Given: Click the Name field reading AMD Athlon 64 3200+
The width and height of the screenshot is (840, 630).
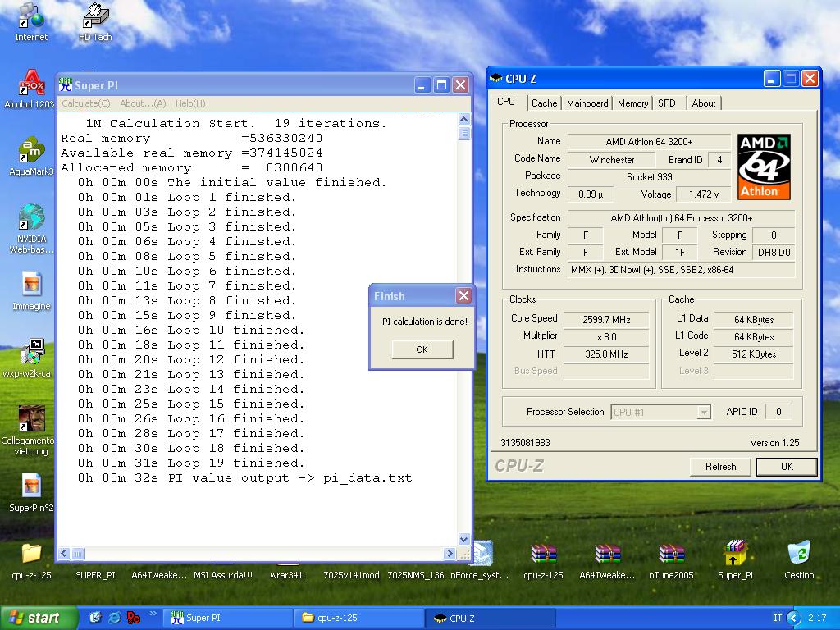Looking at the screenshot, I should [649, 142].
